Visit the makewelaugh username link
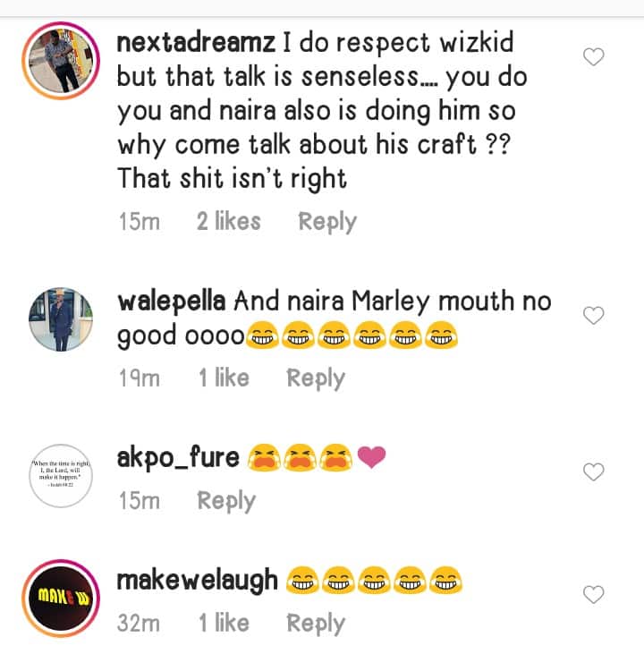The width and height of the screenshot is (644, 671). click(198, 581)
